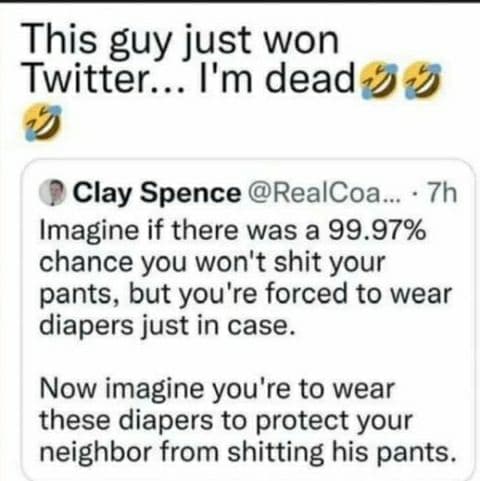Click the 'Imagine if there was a 99.97%' line
Screen dimensions: 480x481
coord(233,231)
